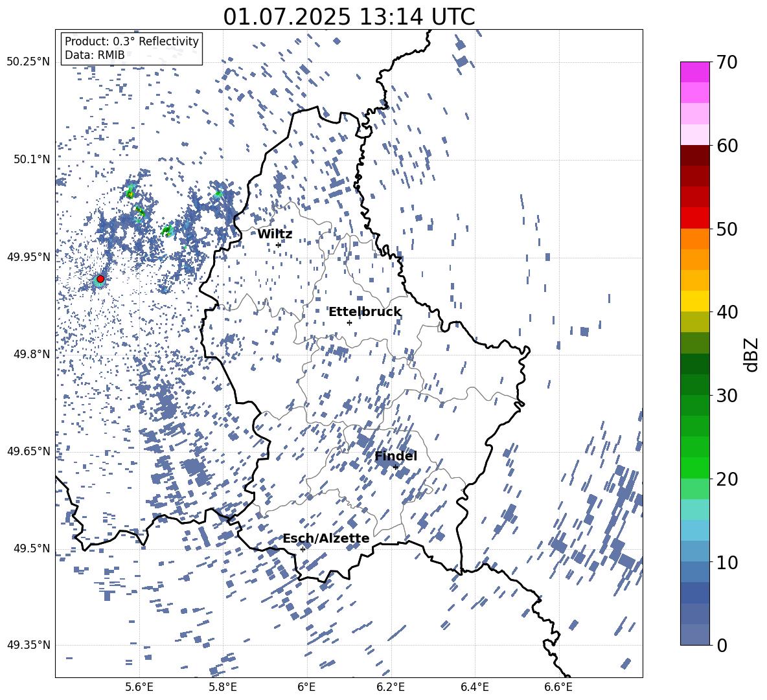Click the Wiltz station cross marker
Viewport: 767px width, 700px height.
(279, 245)
